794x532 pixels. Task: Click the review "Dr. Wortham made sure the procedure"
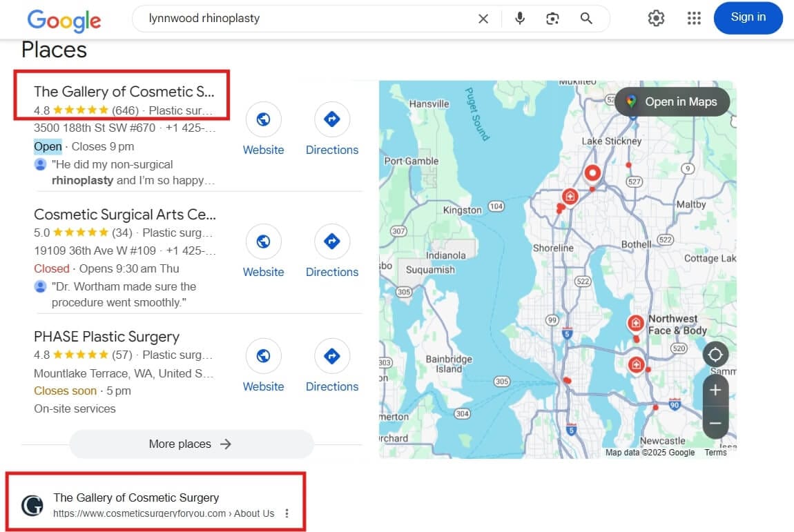pos(124,295)
